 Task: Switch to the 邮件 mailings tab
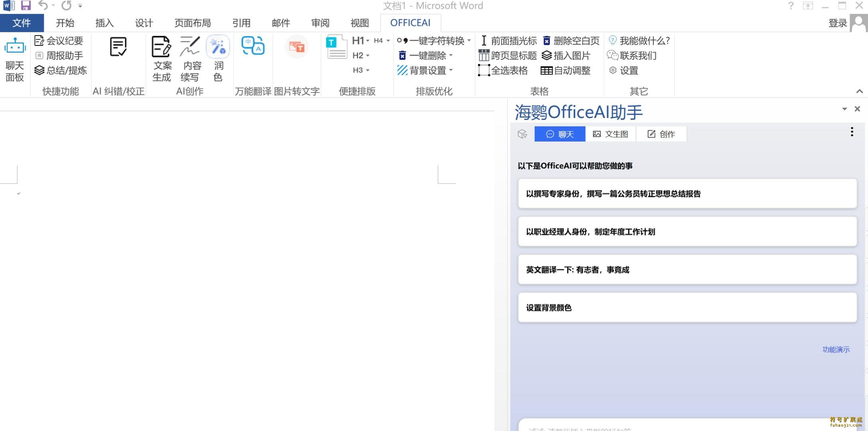pos(281,23)
